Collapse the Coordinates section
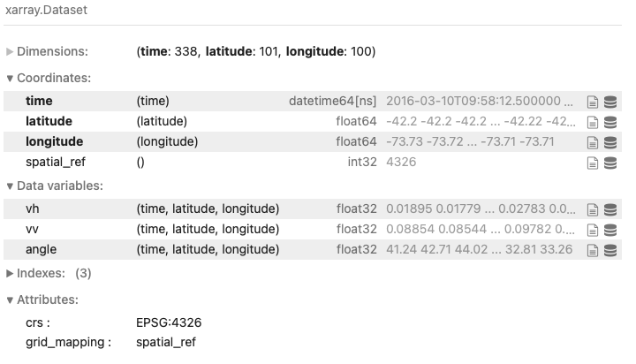Viewport: 636px width, 364px height. click(x=49, y=78)
